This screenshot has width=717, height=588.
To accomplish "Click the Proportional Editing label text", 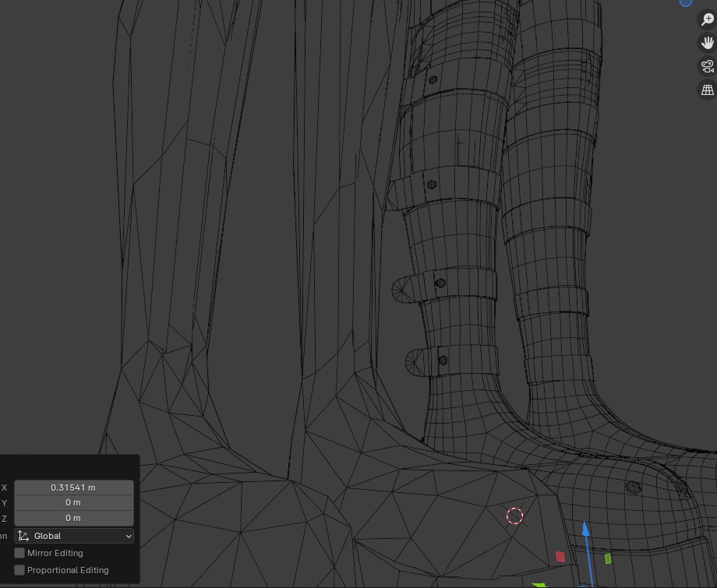I will coord(68,570).
